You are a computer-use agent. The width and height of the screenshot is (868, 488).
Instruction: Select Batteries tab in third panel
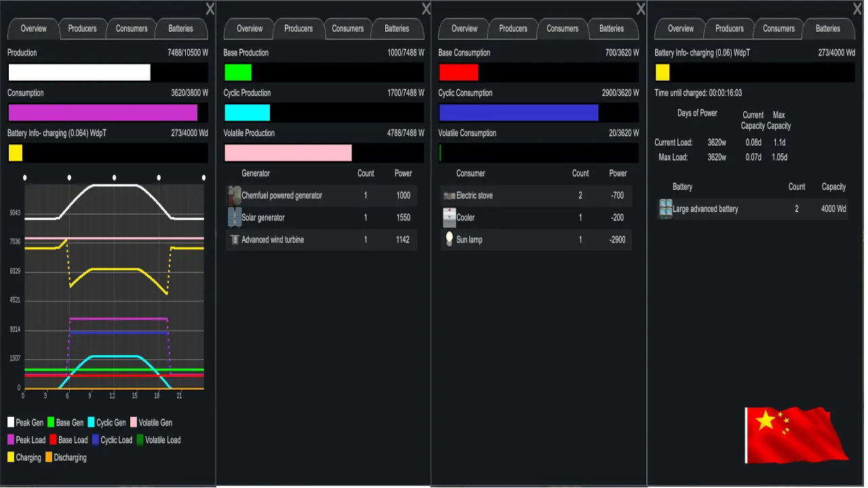click(x=611, y=28)
